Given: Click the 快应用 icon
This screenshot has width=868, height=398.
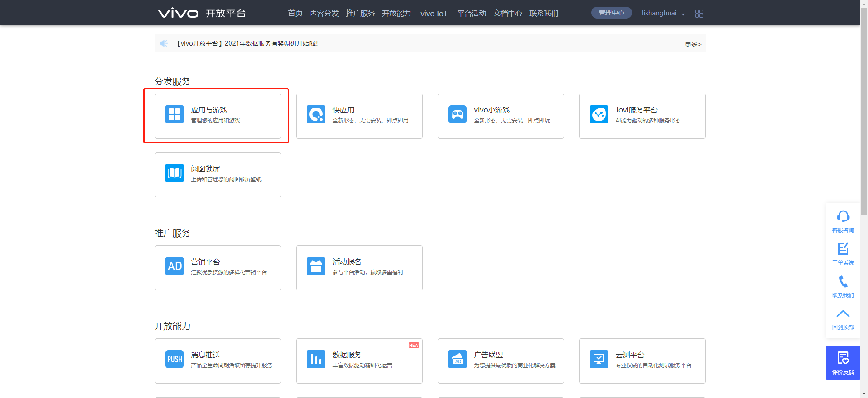Looking at the screenshot, I should coord(316,114).
